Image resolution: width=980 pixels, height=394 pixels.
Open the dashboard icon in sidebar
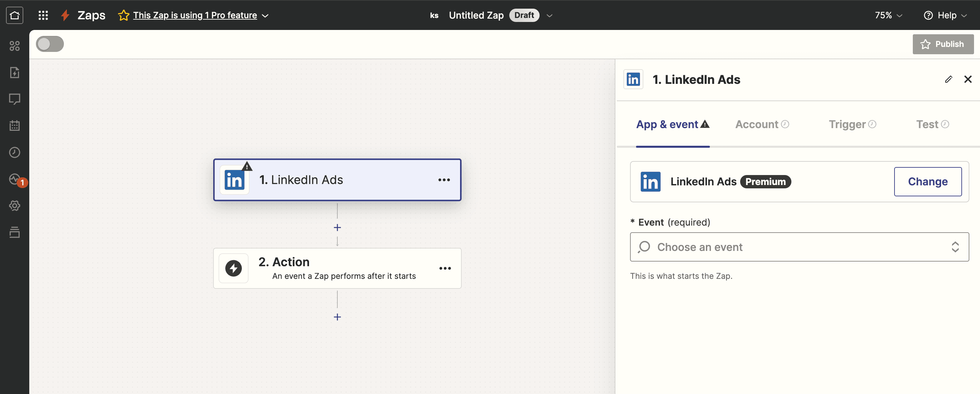click(x=14, y=46)
